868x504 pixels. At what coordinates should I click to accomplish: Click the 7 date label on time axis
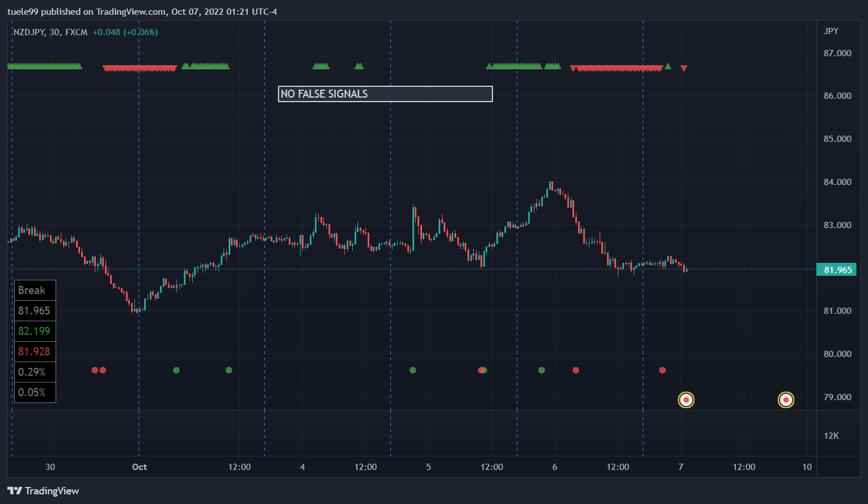(x=681, y=467)
